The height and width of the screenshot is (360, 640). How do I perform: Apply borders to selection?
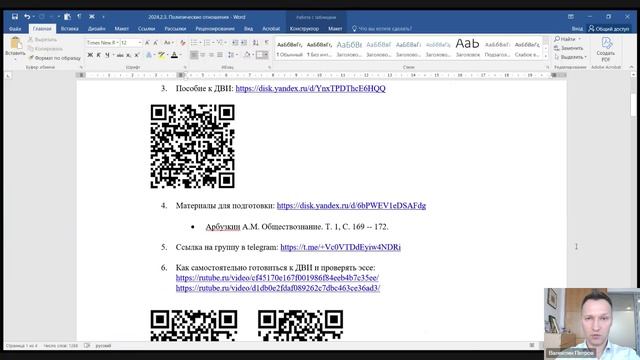(x=260, y=55)
